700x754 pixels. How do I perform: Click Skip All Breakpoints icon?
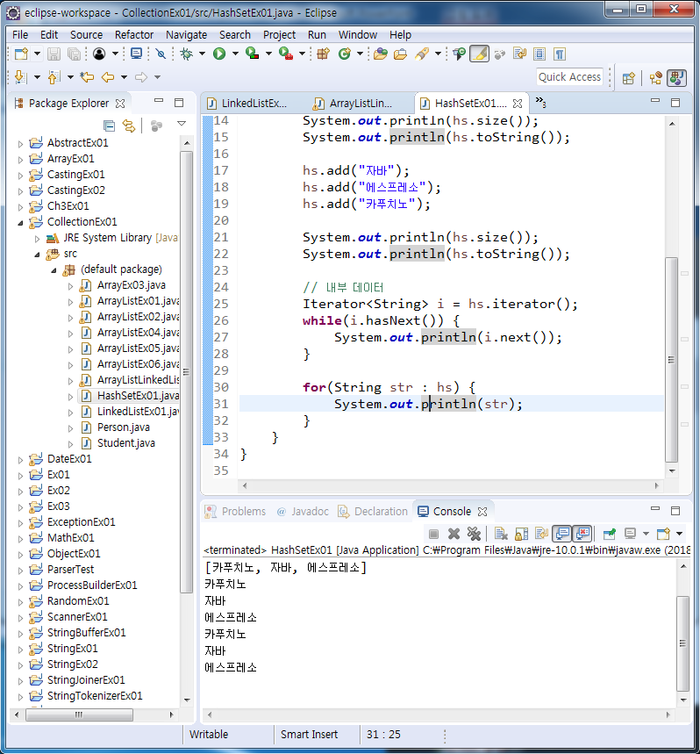point(161,54)
